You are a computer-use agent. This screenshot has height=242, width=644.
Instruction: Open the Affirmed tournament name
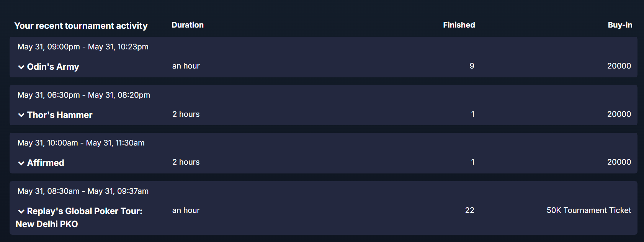(x=46, y=163)
